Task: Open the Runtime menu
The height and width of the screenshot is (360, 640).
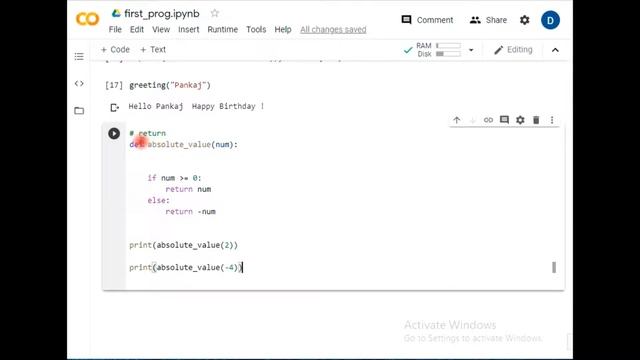Action: pos(222,29)
